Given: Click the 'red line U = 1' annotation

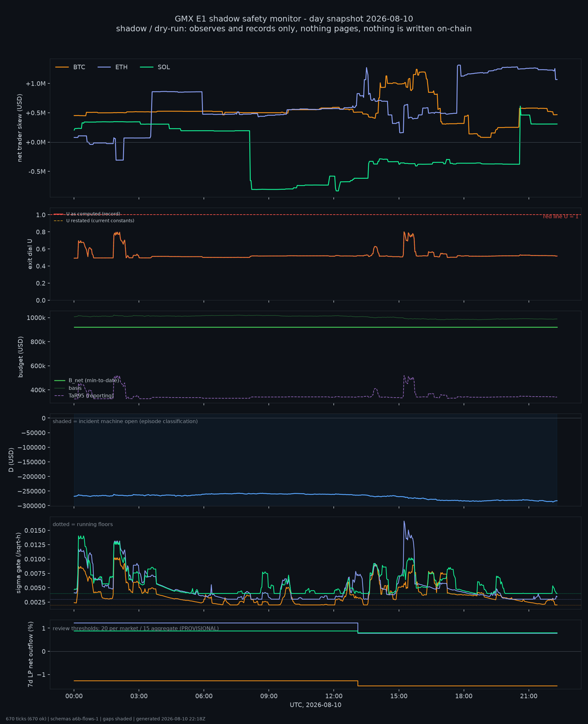Looking at the screenshot, I should 561,217.
